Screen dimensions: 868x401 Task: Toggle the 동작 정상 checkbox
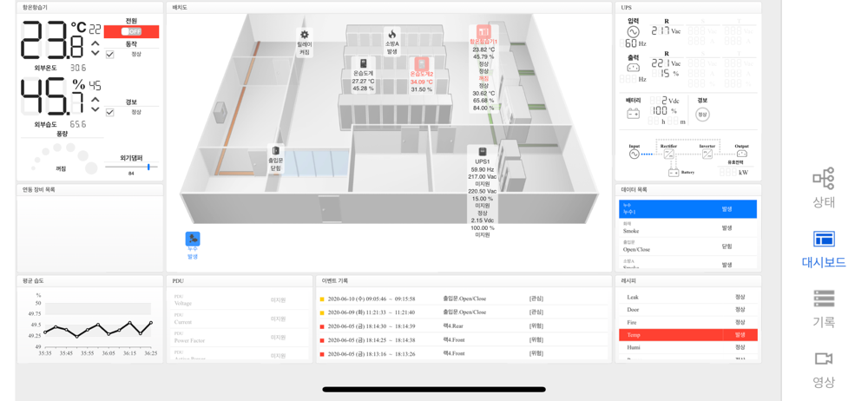(109, 55)
